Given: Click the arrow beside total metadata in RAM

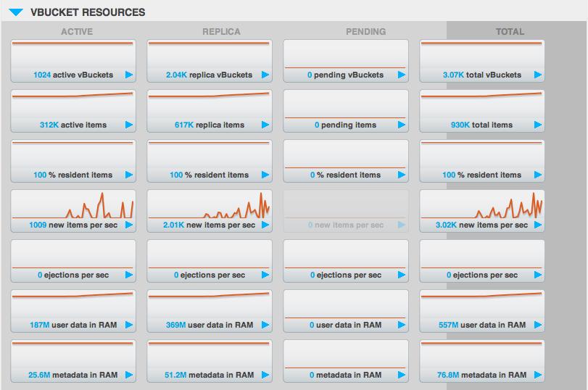Looking at the screenshot, I should (538, 375).
